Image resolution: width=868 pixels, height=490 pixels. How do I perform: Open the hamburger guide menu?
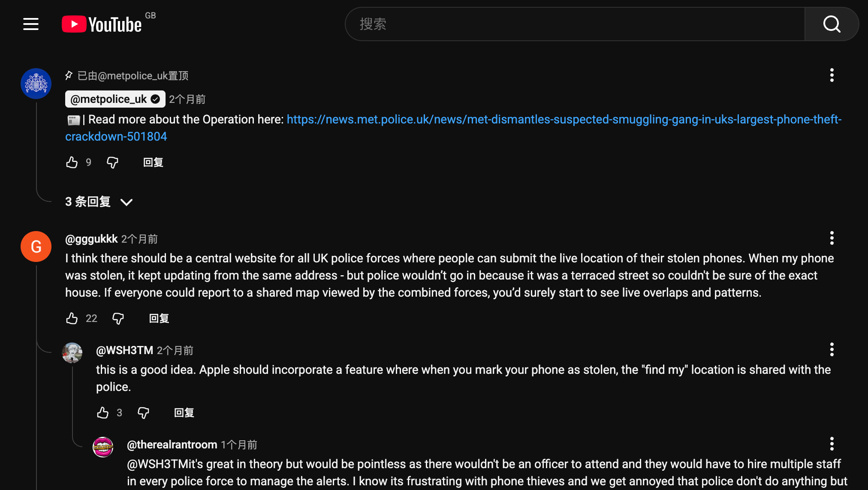point(31,24)
